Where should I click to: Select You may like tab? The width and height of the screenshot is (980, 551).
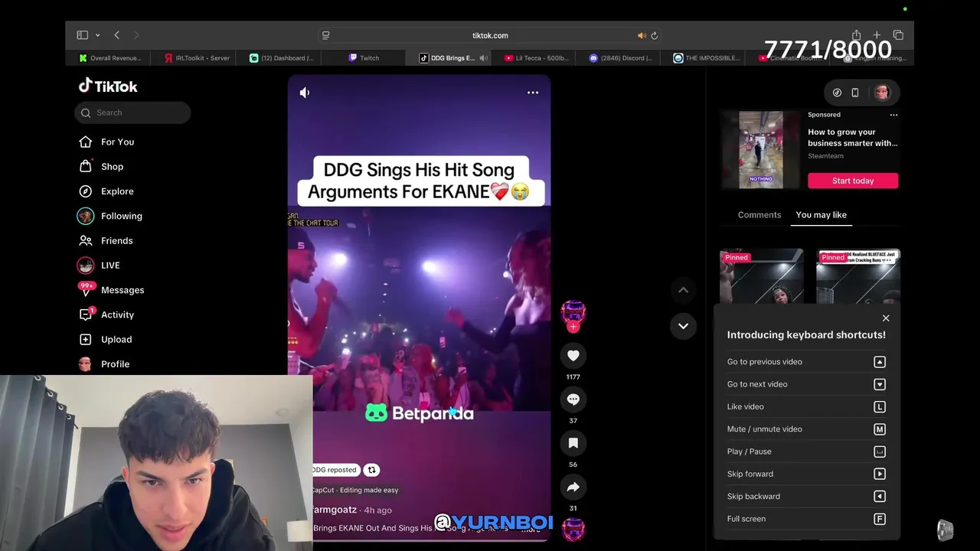pyautogui.click(x=821, y=215)
